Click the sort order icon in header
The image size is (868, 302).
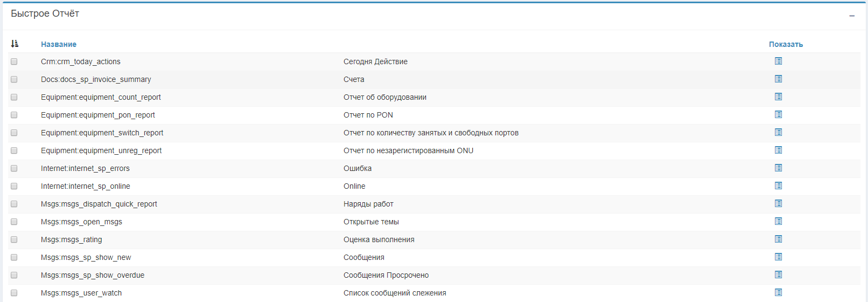(15, 44)
